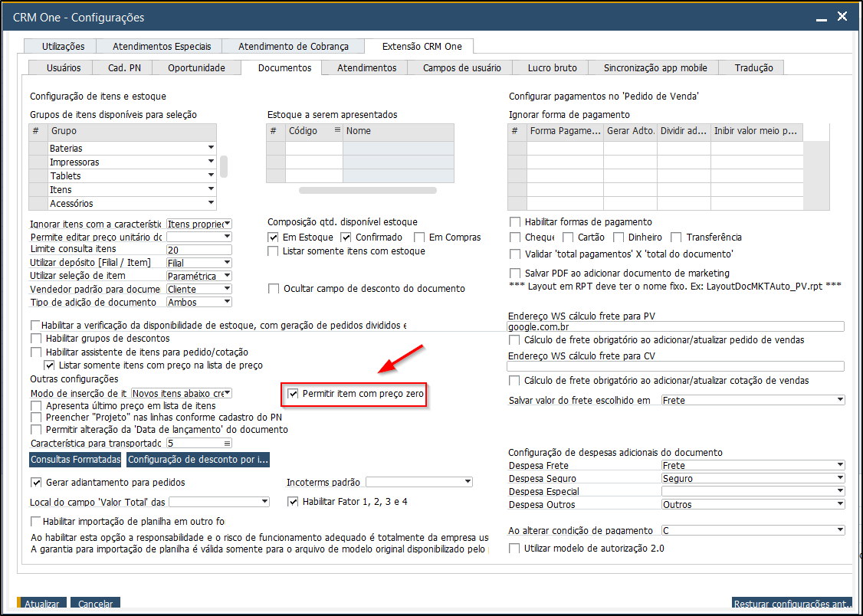Open the Lucro bruto sub-tab
This screenshot has height=616, width=863.
552,67
